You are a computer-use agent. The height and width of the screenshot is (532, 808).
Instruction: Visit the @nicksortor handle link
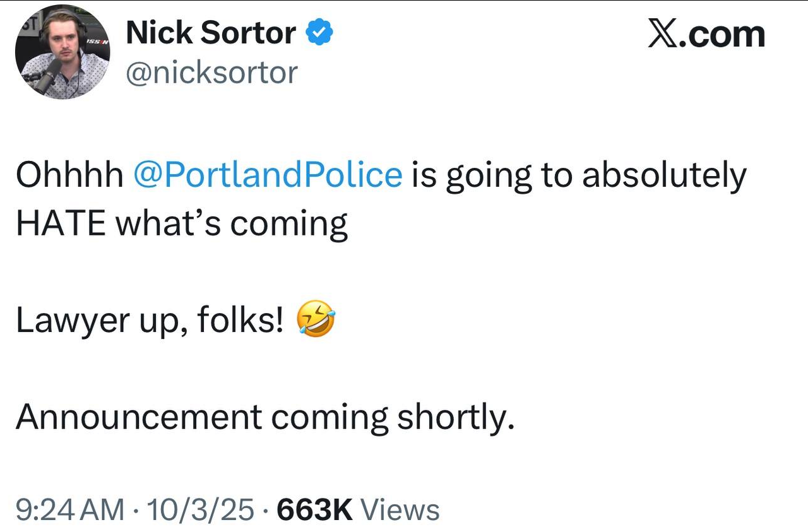coord(211,73)
